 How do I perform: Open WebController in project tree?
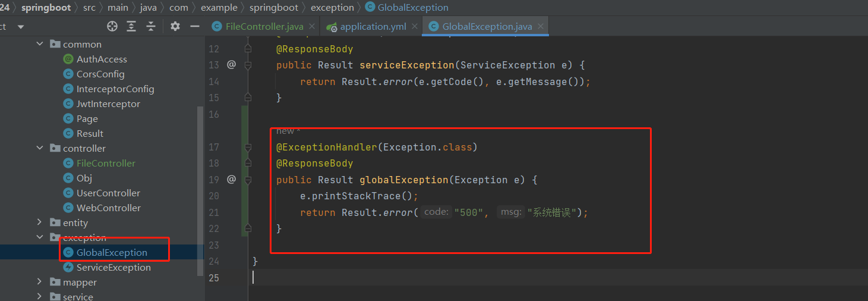point(109,208)
